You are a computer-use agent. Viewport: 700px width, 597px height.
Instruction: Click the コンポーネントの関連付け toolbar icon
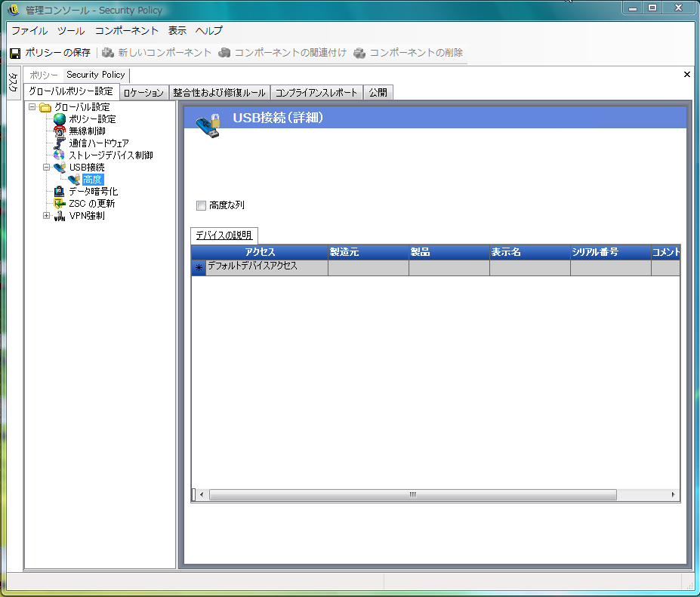coord(224,53)
